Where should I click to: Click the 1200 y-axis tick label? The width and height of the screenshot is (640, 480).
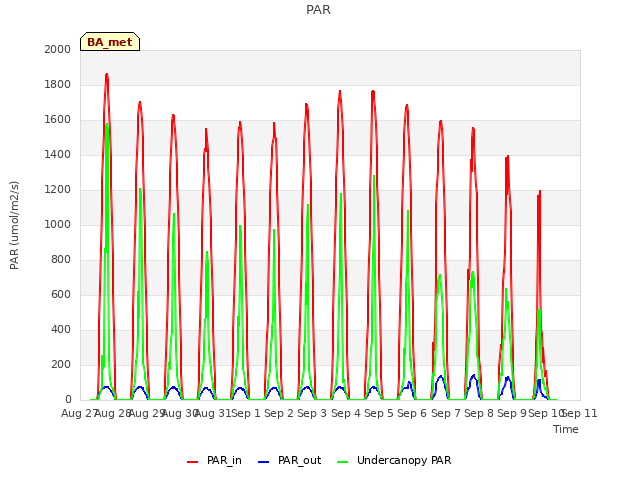[58, 189]
